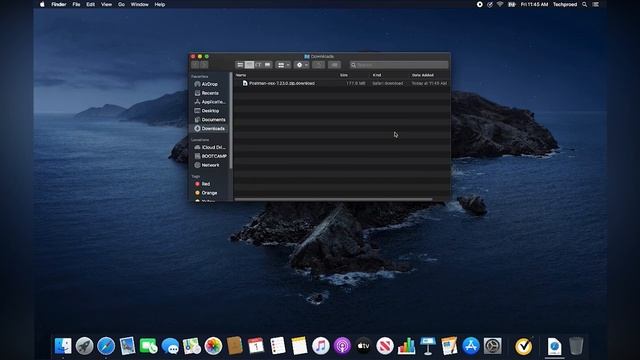Open Spotlight search in menu bar
This screenshot has height=360, width=640.
(584, 4)
